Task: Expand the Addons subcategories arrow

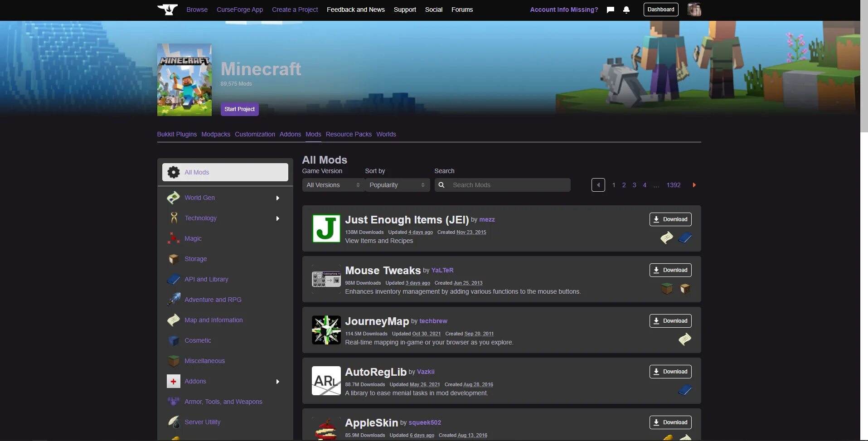Action: coord(278,382)
